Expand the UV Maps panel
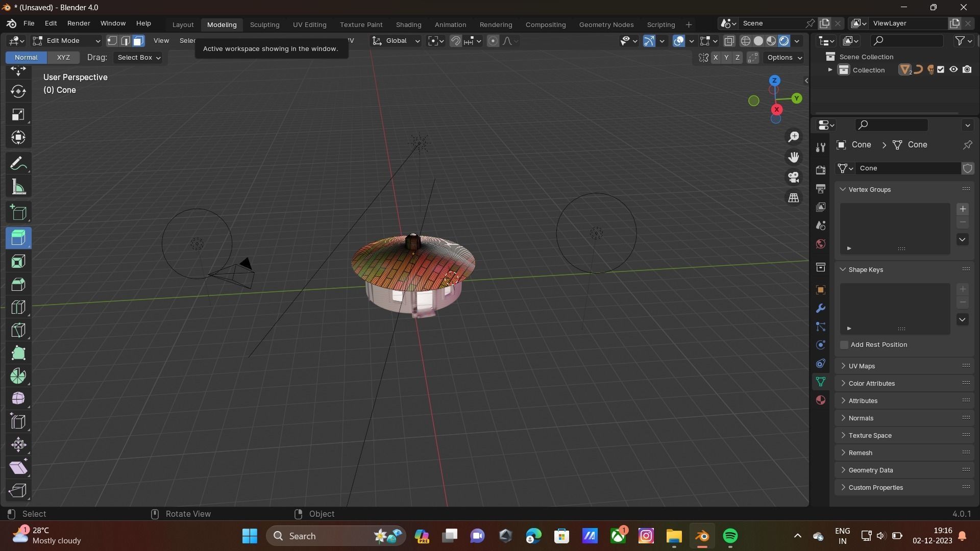980x551 pixels. coord(843,366)
